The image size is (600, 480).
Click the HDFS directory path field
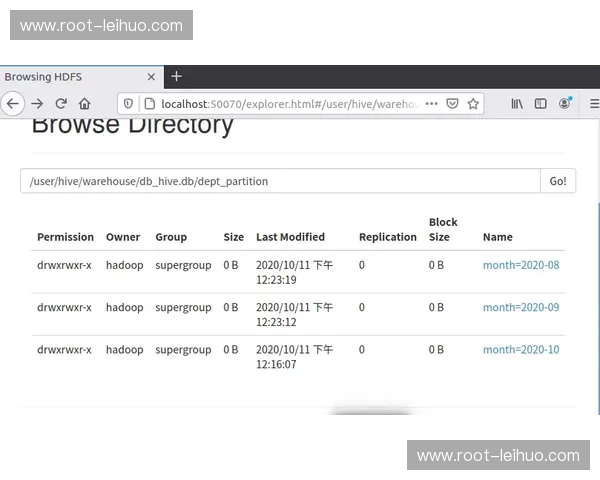280,181
